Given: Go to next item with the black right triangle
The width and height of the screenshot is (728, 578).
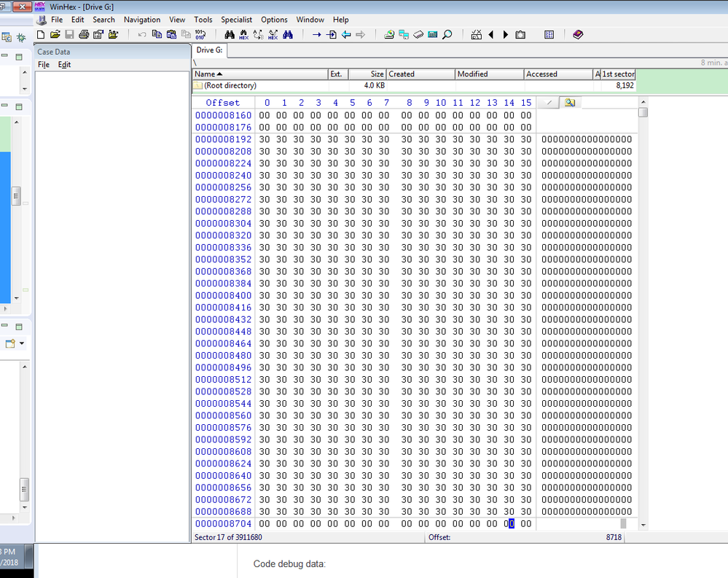Looking at the screenshot, I should point(506,34).
